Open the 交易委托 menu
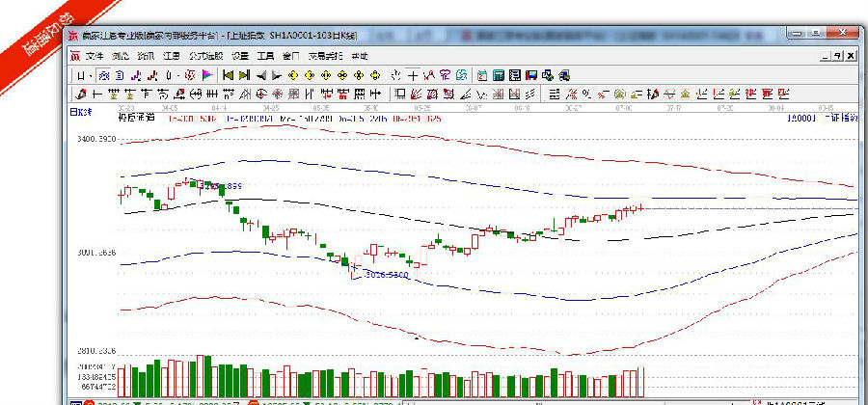This screenshot has height=405, width=868. 322,56
